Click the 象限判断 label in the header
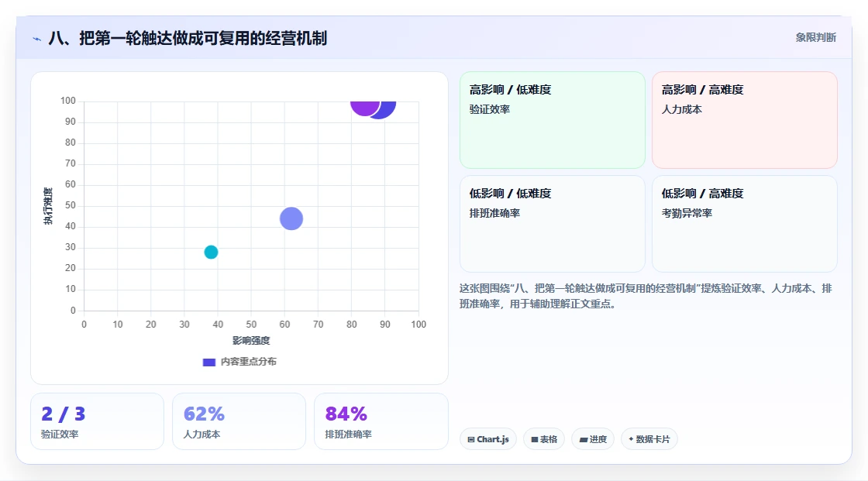The width and height of the screenshot is (868, 481). point(815,37)
